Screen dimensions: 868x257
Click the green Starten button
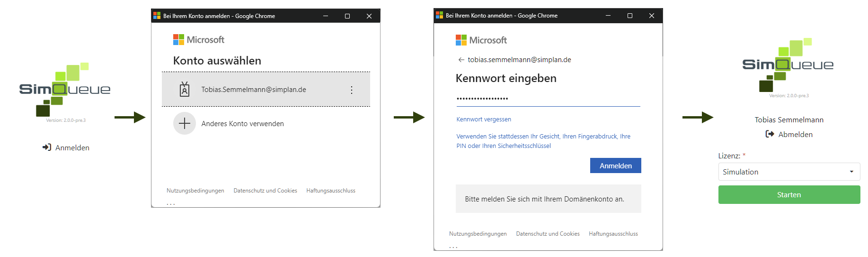[x=789, y=194]
